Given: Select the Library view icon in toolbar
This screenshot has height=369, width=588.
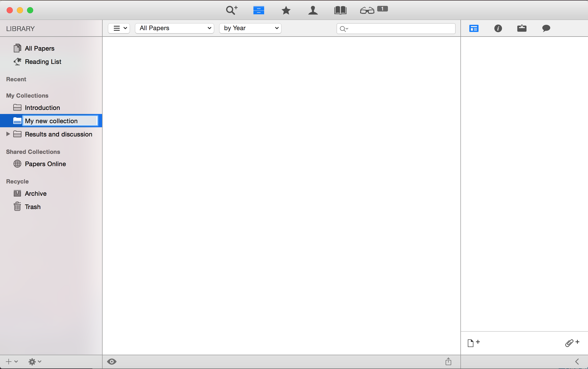Looking at the screenshot, I should point(259,10).
